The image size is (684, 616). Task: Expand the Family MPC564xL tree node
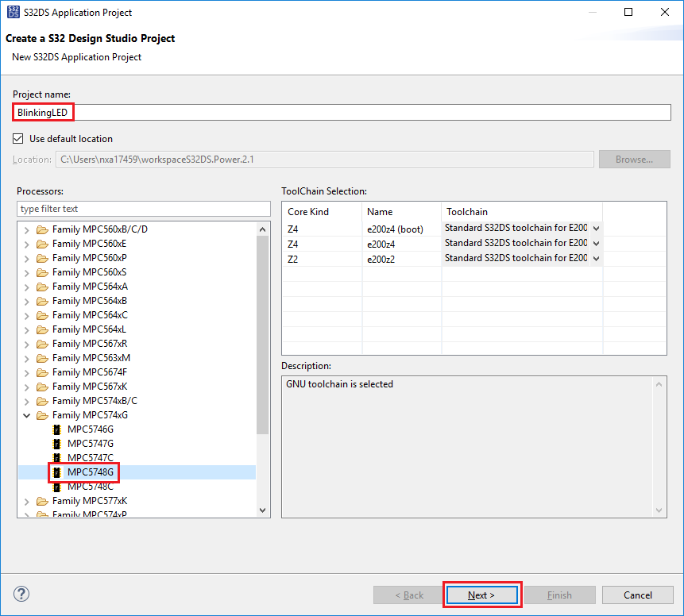[x=26, y=330]
